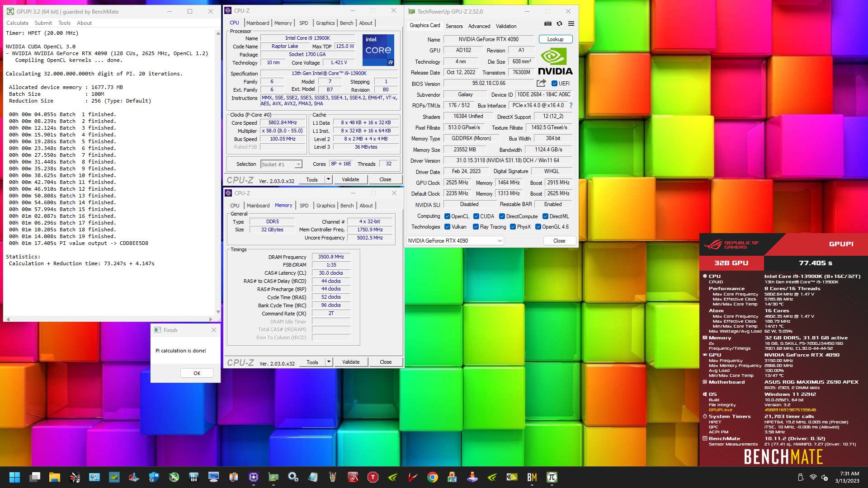The width and height of the screenshot is (868, 488).
Task: Click Close button in bottom CPU-Z window
Action: [x=386, y=362]
